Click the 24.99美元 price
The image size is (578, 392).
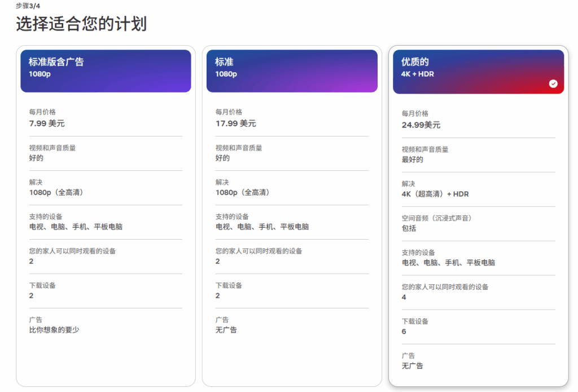pos(421,125)
